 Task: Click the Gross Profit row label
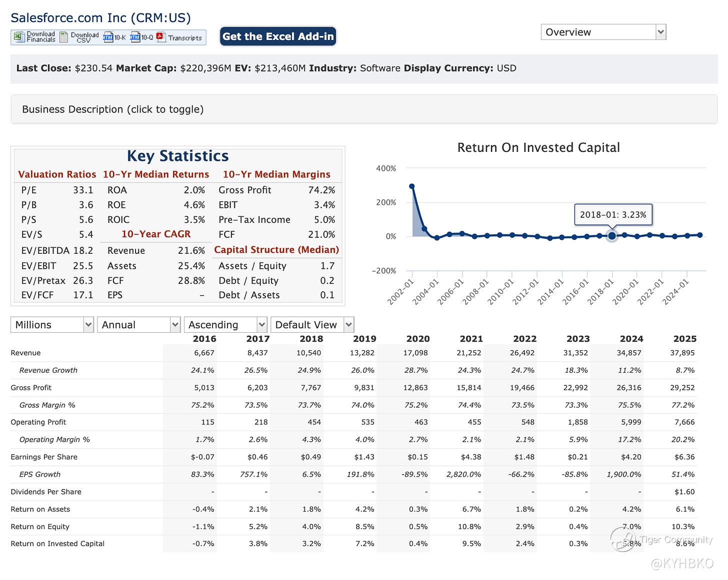click(x=31, y=388)
